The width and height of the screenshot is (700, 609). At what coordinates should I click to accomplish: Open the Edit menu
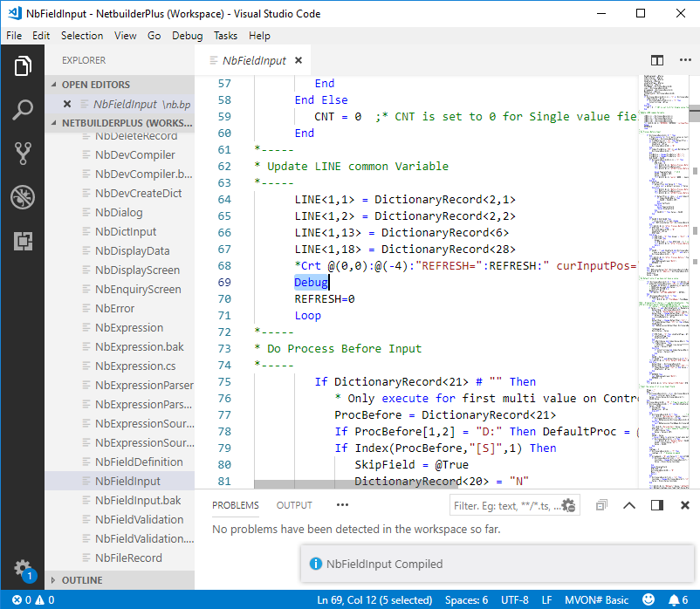(x=41, y=36)
